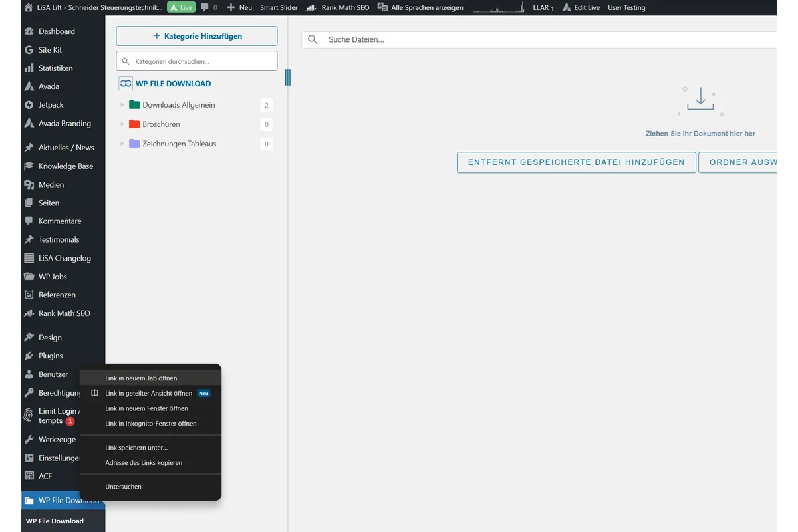Expand the Broschüren category
Screen dimensions: 798x532
click(122, 124)
